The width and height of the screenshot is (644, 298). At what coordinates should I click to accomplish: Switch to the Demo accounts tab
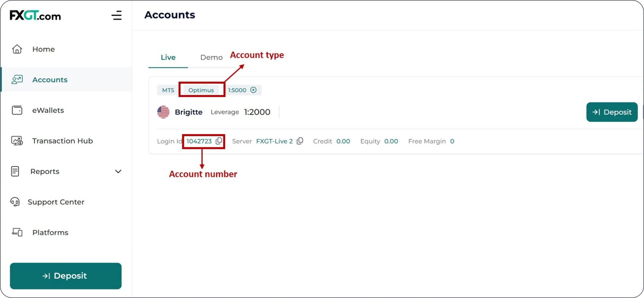[x=211, y=57]
